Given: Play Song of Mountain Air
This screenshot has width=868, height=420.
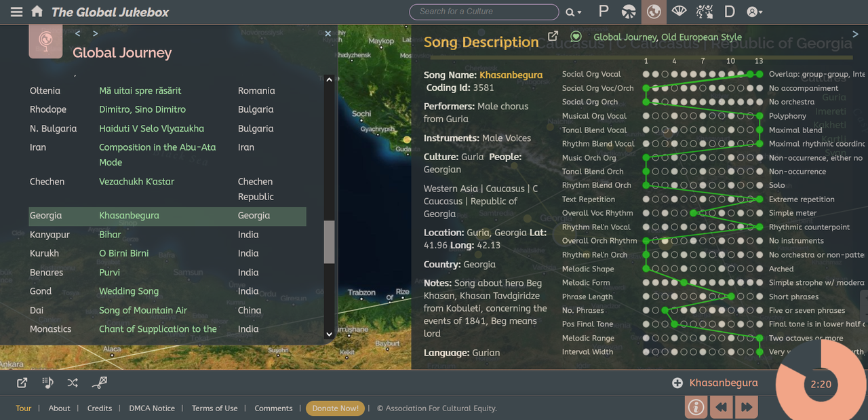Looking at the screenshot, I should pos(143,310).
